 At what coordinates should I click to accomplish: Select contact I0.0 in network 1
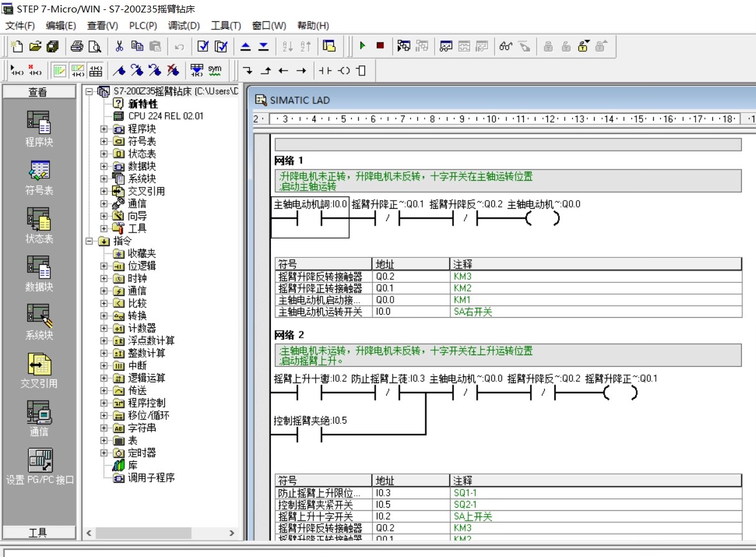coord(310,219)
